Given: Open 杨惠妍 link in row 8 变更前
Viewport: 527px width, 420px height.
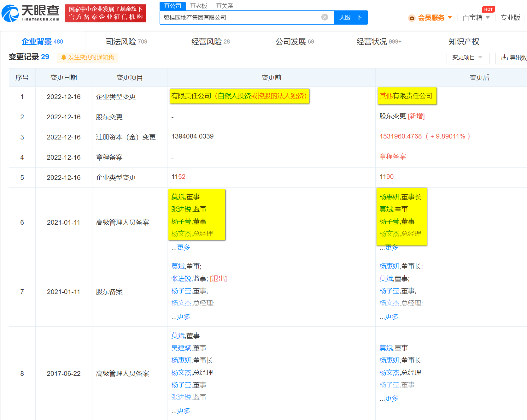Looking at the screenshot, I should (x=181, y=360).
